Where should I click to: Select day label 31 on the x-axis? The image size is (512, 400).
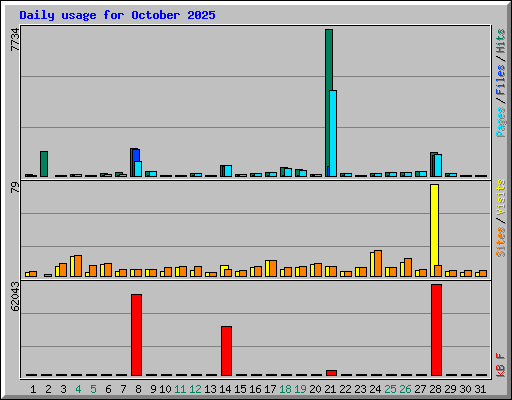coord(480,389)
